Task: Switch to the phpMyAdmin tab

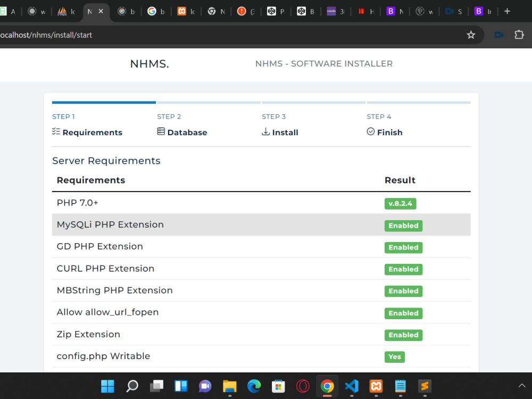Action: tap(67, 12)
